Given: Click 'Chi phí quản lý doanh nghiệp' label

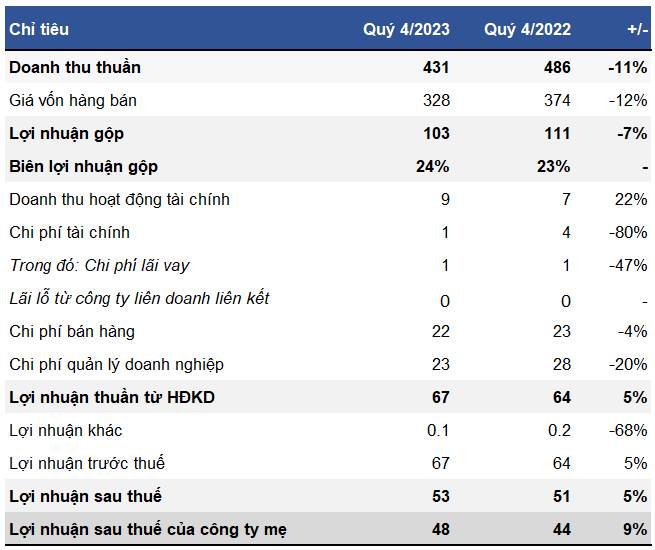Looking at the screenshot, I should point(116,365).
